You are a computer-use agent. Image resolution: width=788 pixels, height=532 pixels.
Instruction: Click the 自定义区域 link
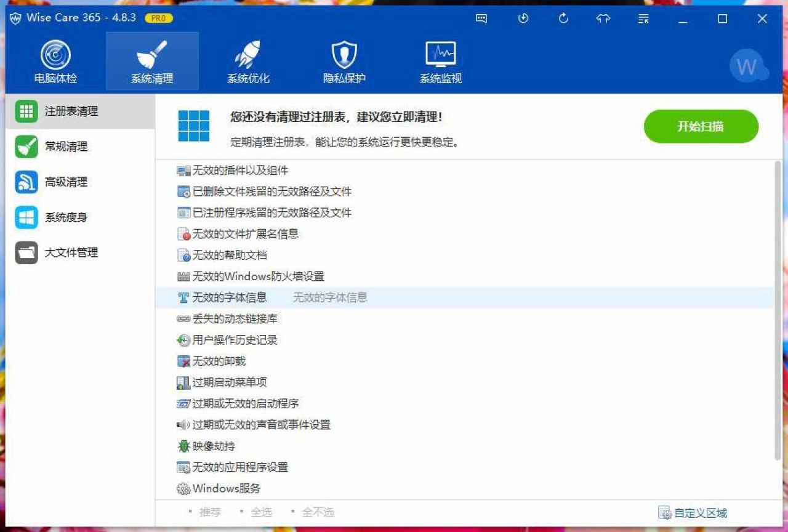pyautogui.click(x=700, y=513)
